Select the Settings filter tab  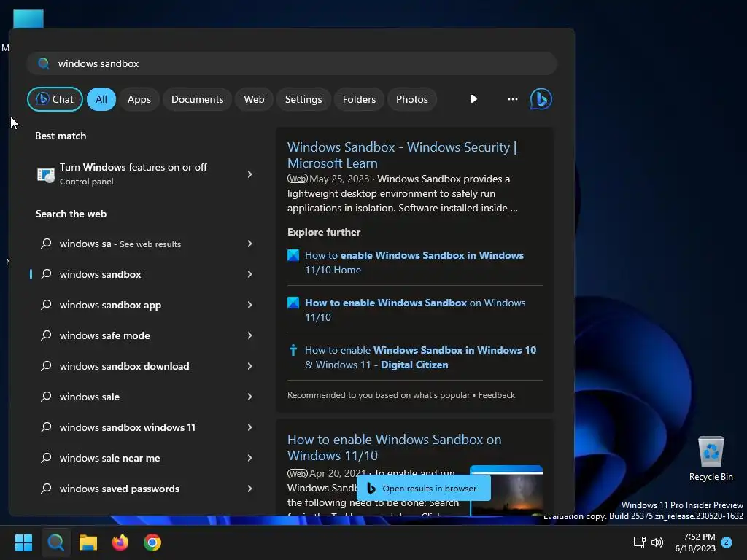point(303,99)
